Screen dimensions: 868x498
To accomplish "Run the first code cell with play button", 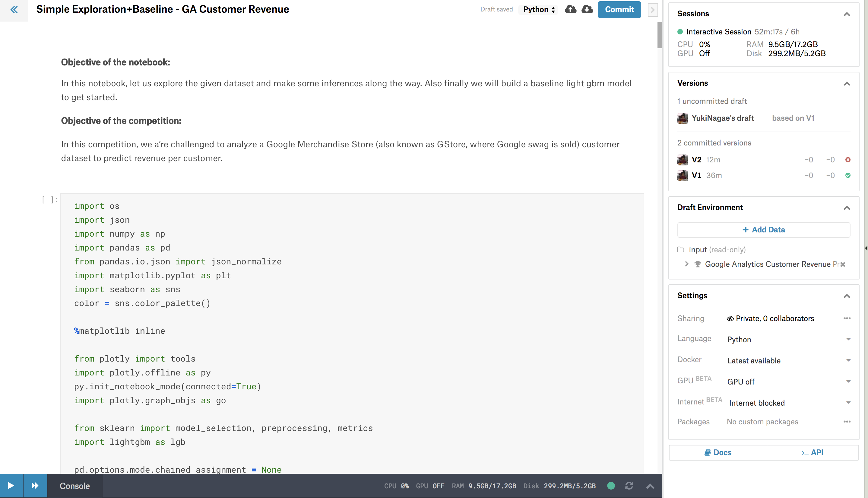I will (11, 485).
